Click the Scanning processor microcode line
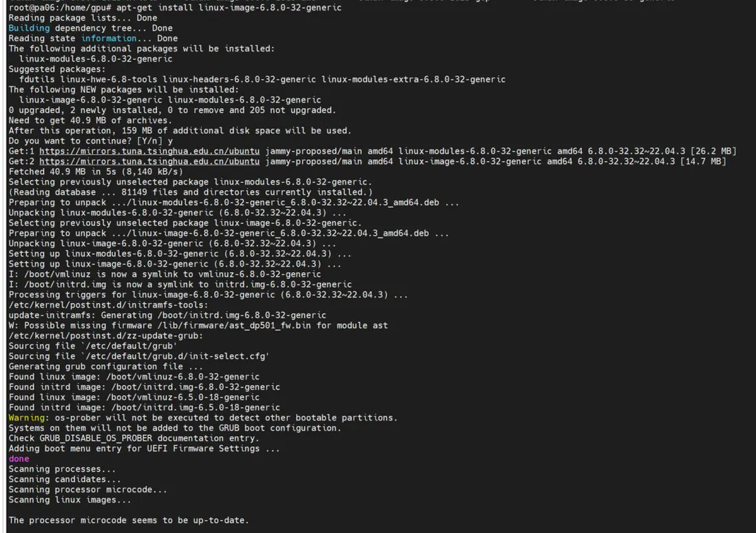Image resolution: width=756 pixels, height=533 pixels. click(x=87, y=490)
